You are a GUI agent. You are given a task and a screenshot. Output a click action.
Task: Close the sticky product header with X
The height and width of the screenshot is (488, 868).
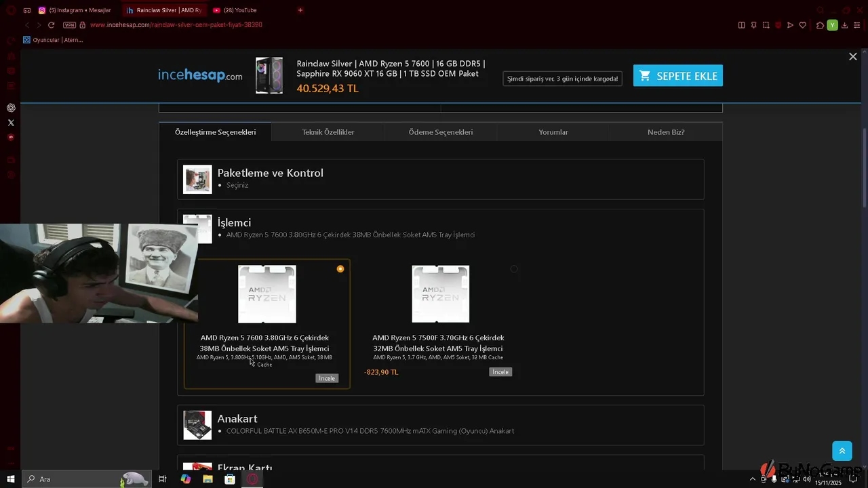click(853, 57)
